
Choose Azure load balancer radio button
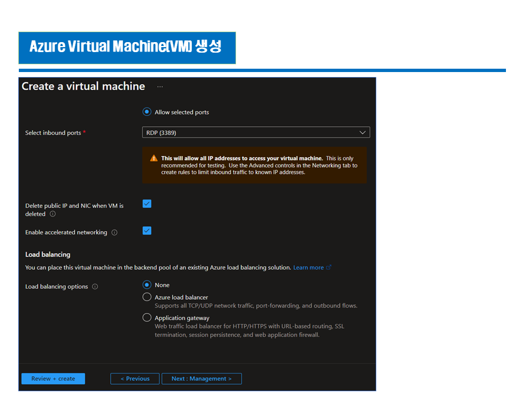tap(146, 297)
